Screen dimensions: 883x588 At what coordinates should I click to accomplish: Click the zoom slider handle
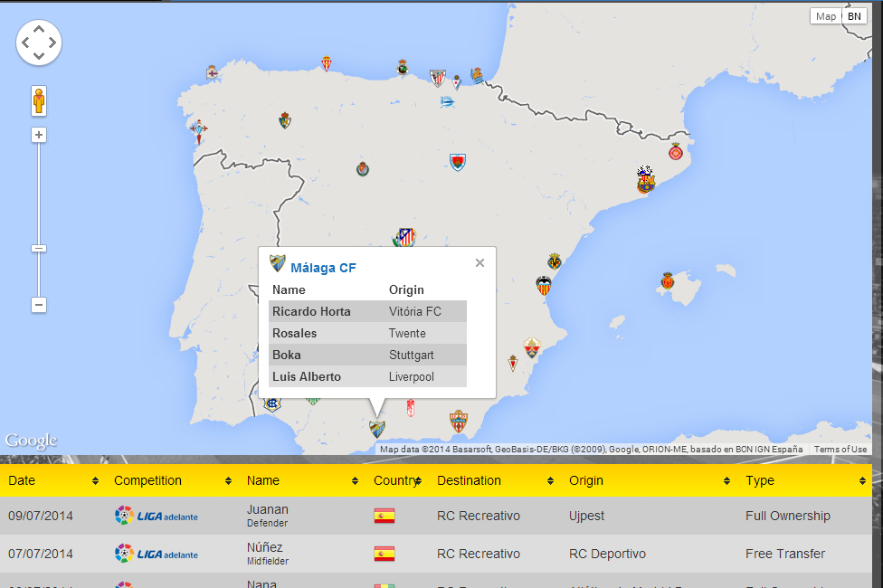pyautogui.click(x=39, y=248)
